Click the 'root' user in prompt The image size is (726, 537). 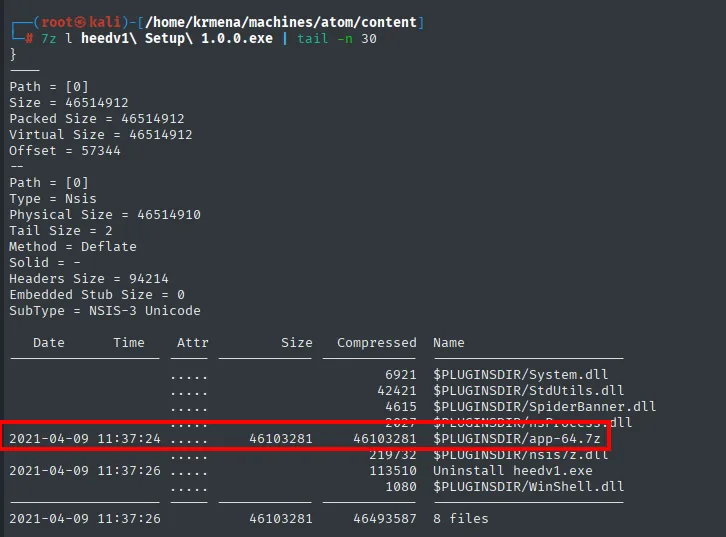(57, 22)
